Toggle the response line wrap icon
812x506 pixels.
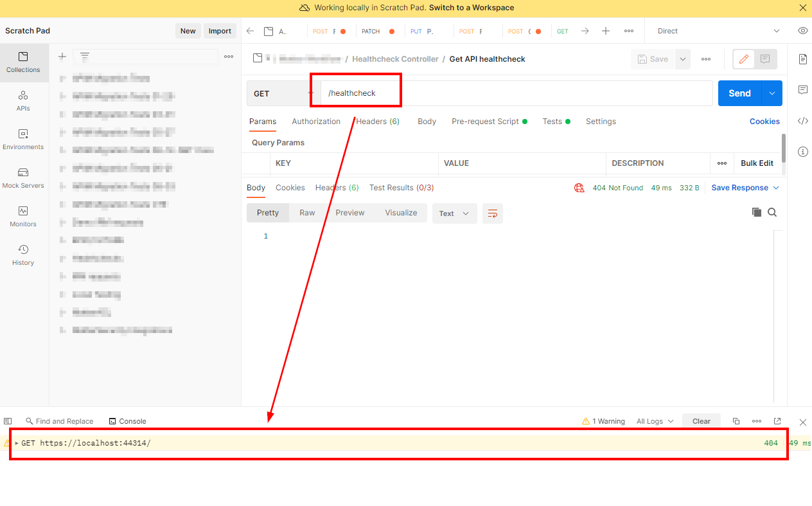(493, 213)
